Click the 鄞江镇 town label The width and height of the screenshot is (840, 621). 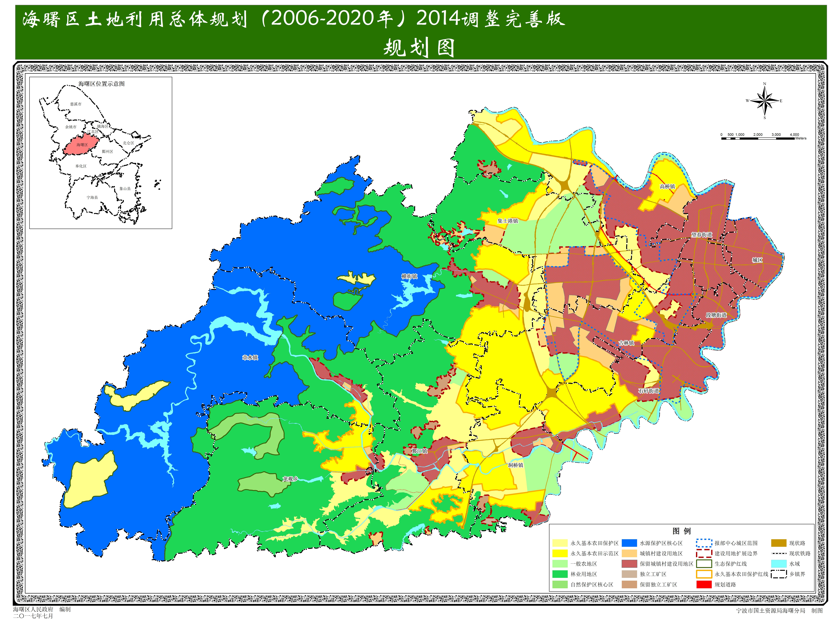419,451
